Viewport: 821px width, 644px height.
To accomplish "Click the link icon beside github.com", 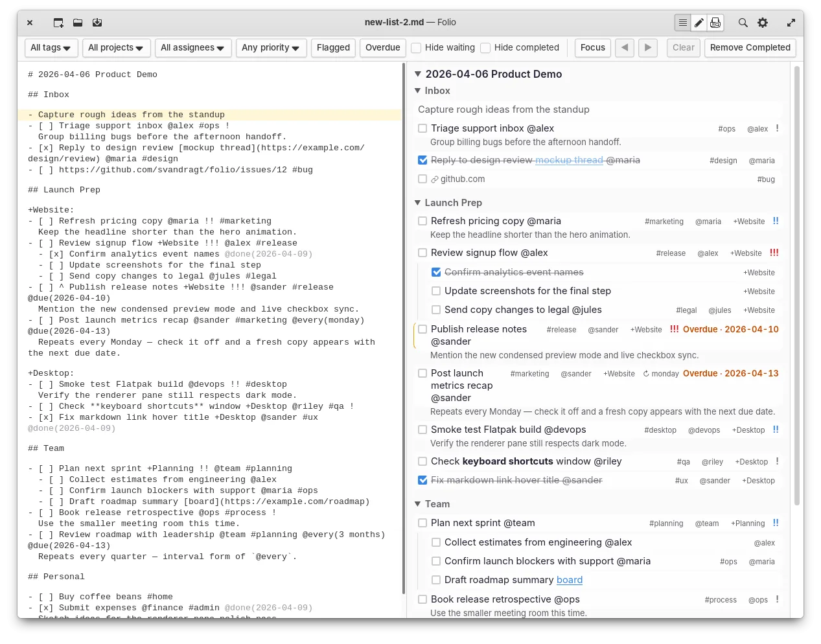I will [435, 179].
